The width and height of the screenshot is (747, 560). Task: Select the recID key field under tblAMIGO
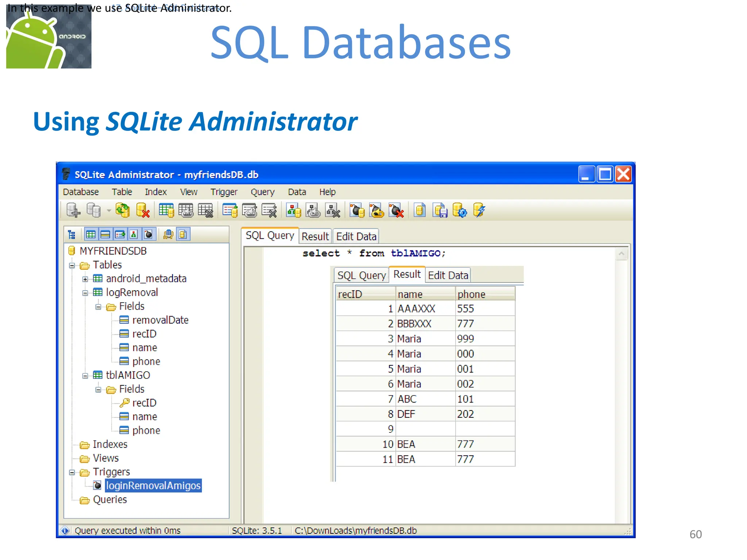tap(144, 402)
